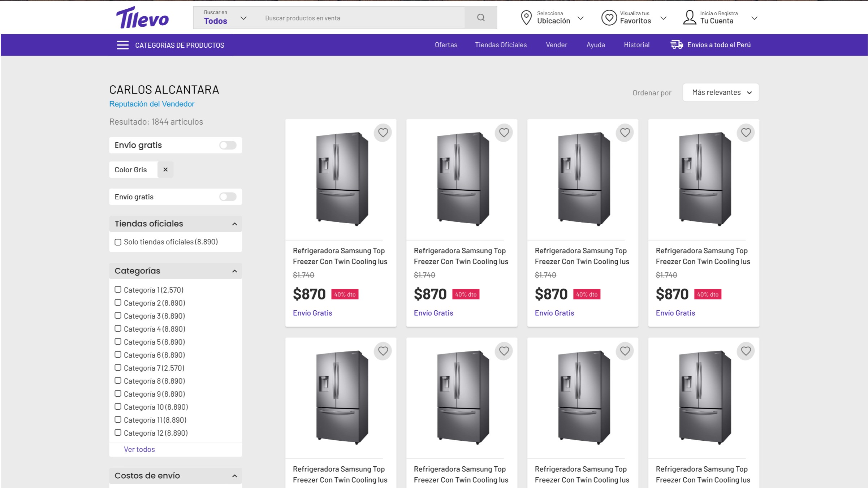868x488 pixels.
Task: Open Reputación del Vendedor link
Action: (152, 104)
